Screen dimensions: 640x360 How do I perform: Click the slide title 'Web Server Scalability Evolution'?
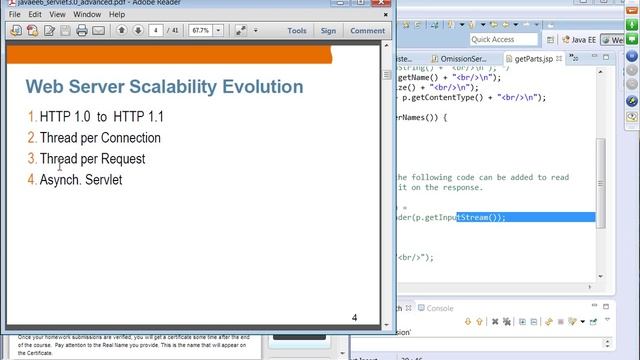tap(164, 87)
